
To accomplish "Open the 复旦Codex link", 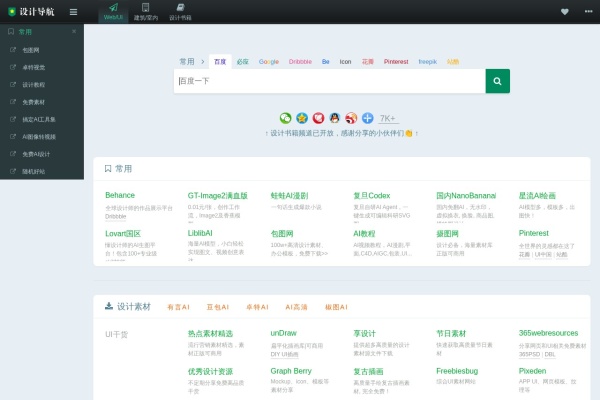I will pos(372,196).
